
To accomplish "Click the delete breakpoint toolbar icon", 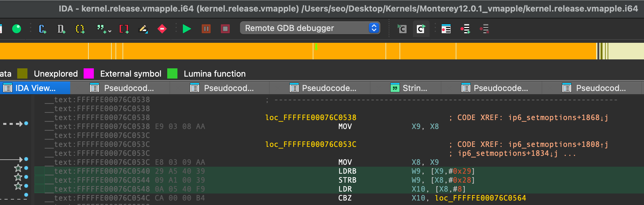I will [x=484, y=29].
